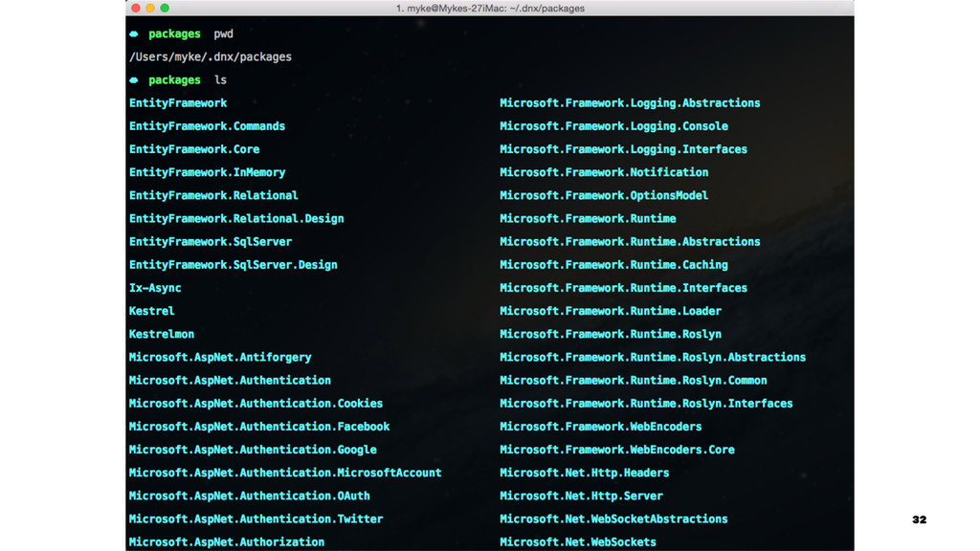
Task: Select Microsoft.Framework.Logging.Console entry
Action: click(x=613, y=126)
